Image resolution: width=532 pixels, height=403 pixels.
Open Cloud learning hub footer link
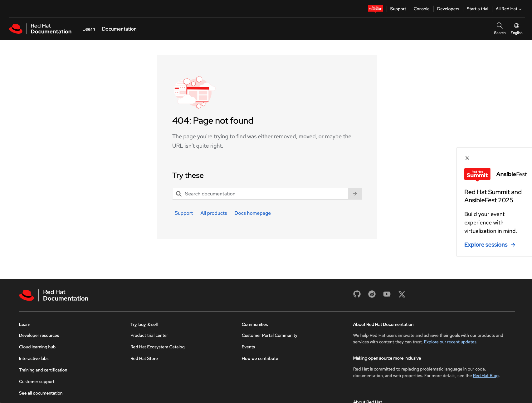pos(37,347)
